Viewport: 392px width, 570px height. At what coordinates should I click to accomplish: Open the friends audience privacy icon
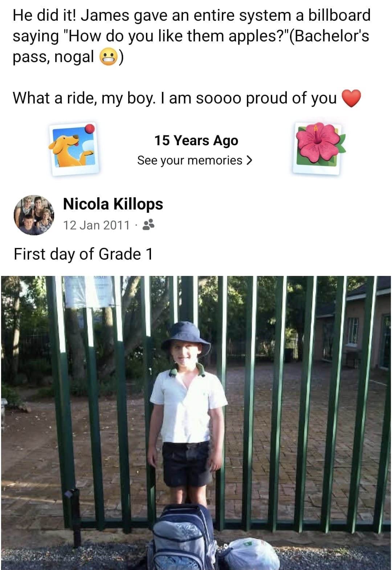click(x=148, y=225)
